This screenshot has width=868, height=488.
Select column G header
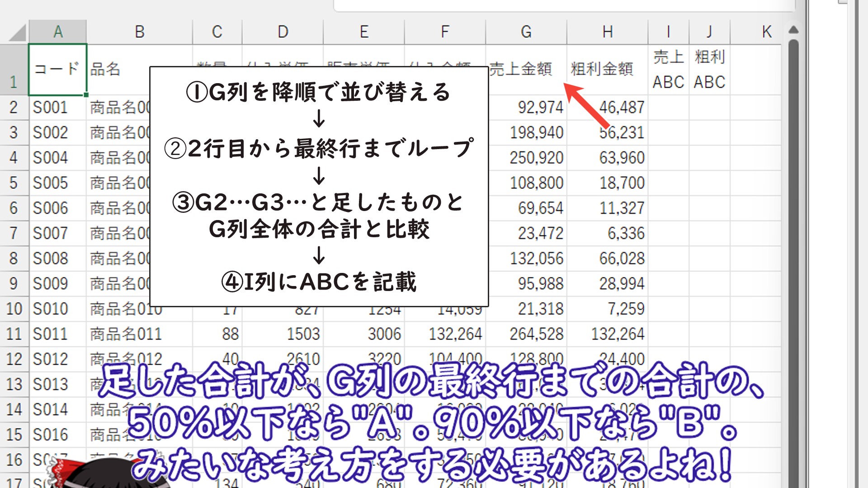point(526,32)
